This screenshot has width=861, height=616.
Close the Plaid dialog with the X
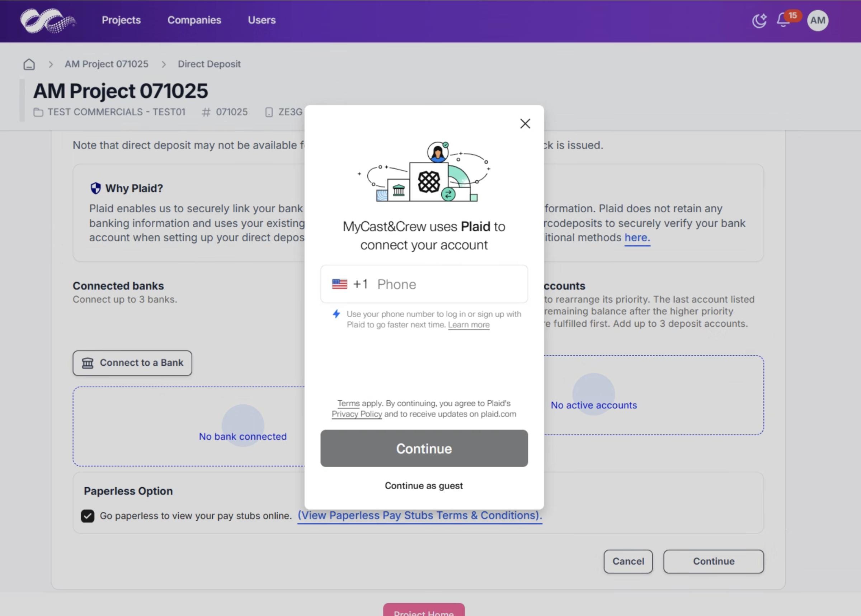pos(525,124)
